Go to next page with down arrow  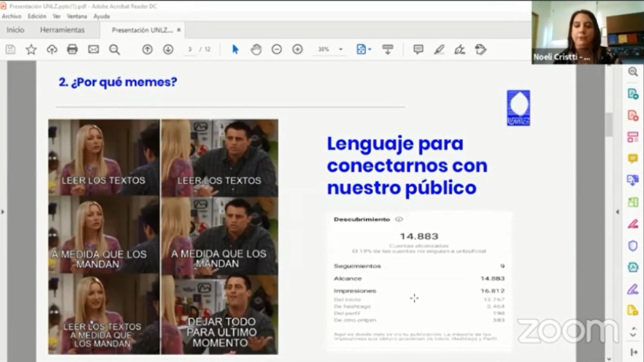click(168, 49)
